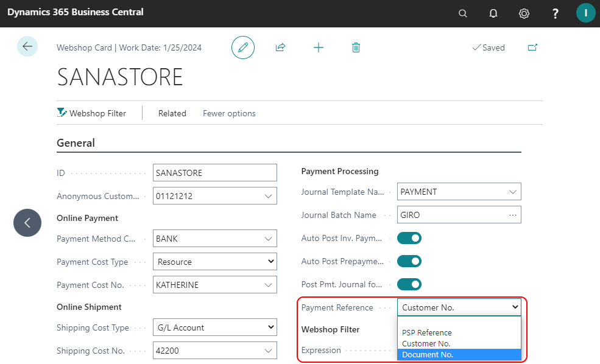This screenshot has height=364, width=600.
Task: Delete the webshop with trash icon
Action: click(356, 47)
